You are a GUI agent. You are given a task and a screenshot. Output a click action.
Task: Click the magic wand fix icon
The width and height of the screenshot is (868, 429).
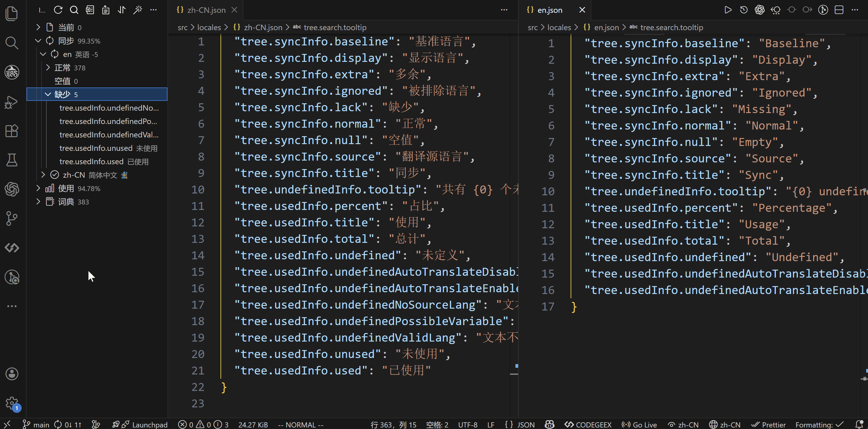click(x=138, y=10)
